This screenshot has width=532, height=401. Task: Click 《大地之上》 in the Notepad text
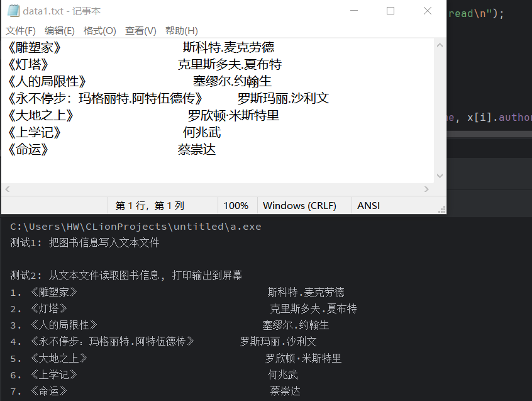pyautogui.click(x=41, y=115)
